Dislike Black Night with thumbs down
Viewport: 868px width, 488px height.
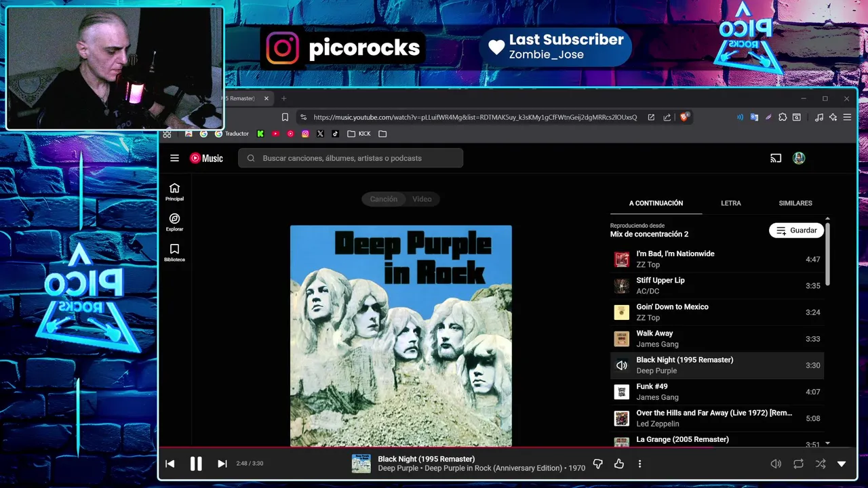pyautogui.click(x=598, y=464)
